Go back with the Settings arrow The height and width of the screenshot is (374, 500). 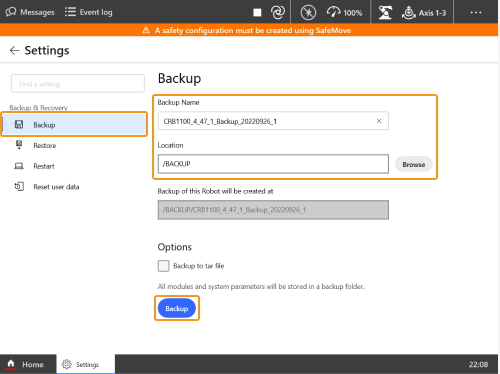click(x=14, y=50)
